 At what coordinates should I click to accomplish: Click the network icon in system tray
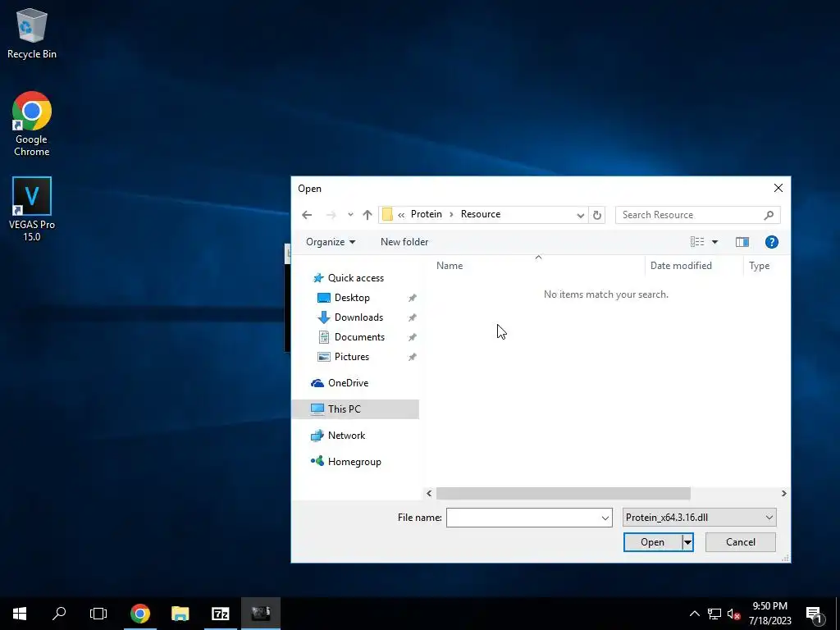click(714, 614)
